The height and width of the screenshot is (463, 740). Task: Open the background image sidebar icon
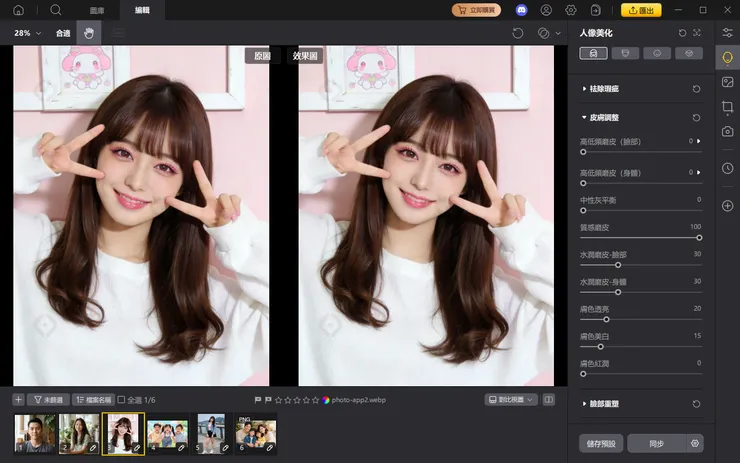pyautogui.click(x=727, y=82)
